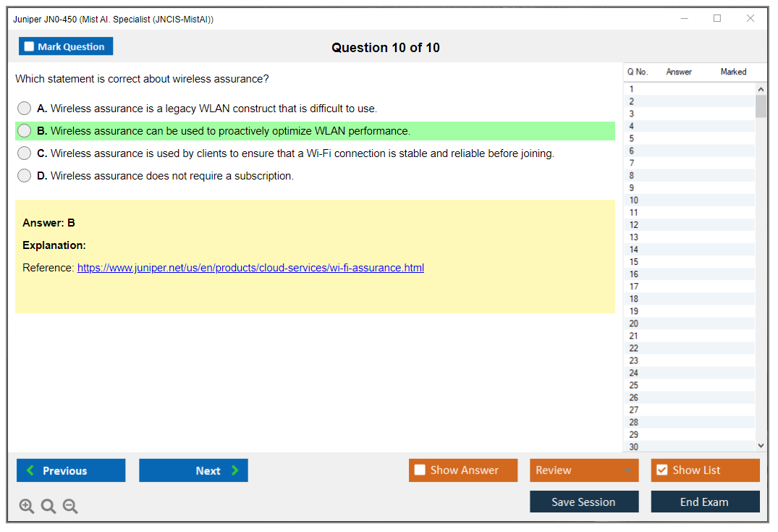Click the zoom in magnifier icon
778x532 pixels.
click(27, 507)
